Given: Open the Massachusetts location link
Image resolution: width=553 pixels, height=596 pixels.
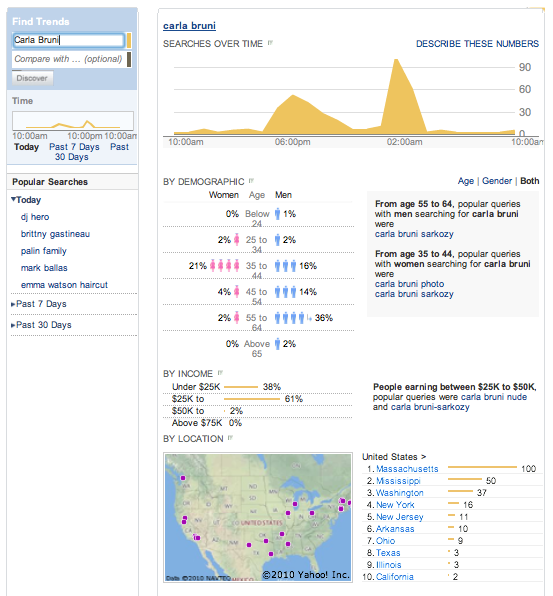Looking at the screenshot, I should point(407,469).
